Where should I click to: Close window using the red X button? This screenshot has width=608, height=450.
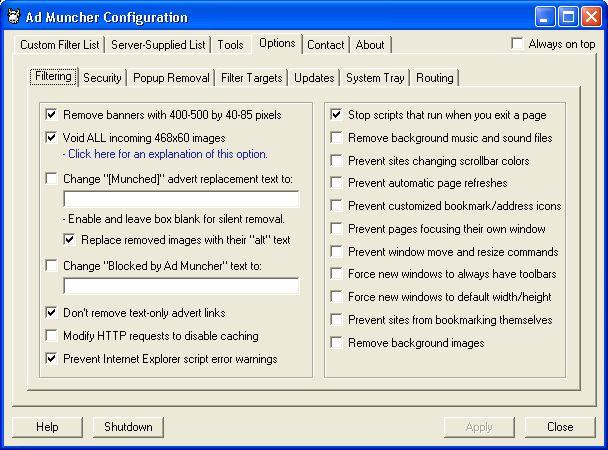click(x=592, y=17)
